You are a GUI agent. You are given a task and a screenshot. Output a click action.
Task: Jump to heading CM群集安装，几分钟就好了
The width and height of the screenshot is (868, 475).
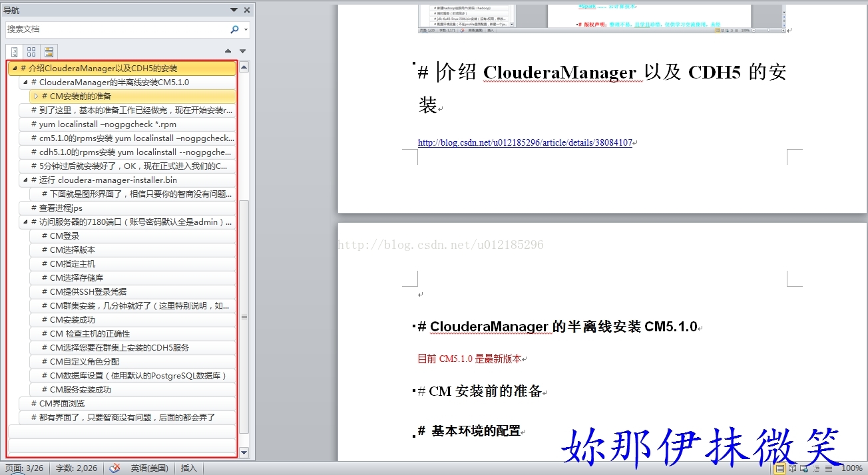tap(132, 306)
